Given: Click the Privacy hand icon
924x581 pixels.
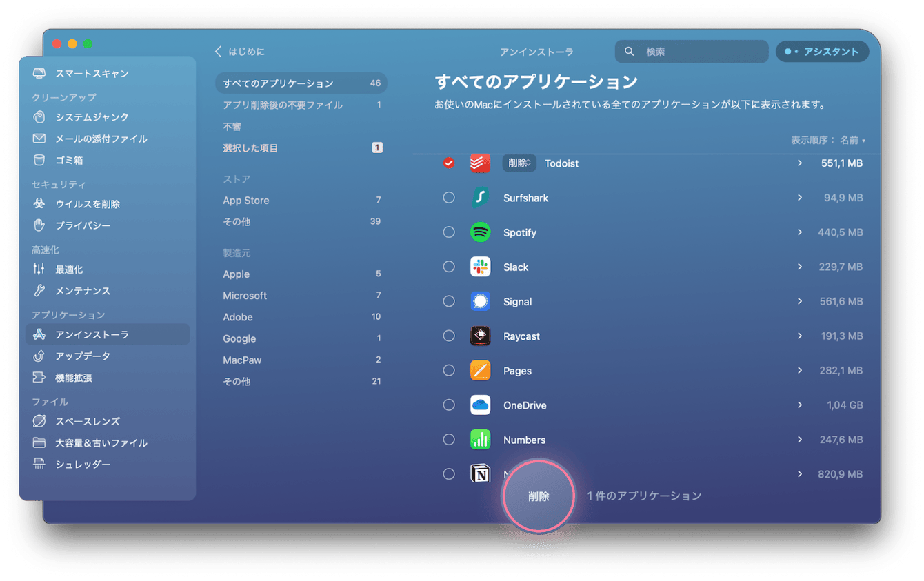Looking at the screenshot, I should click(x=39, y=225).
